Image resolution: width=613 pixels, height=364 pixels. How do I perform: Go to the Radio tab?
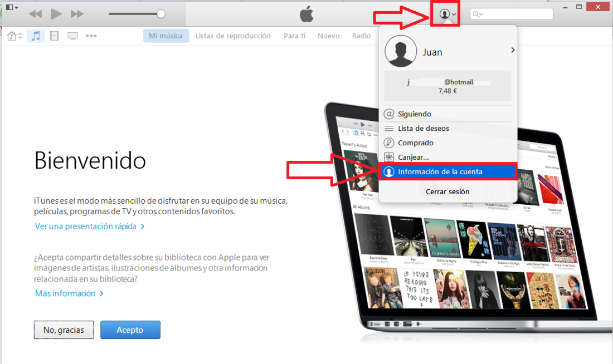pos(361,36)
